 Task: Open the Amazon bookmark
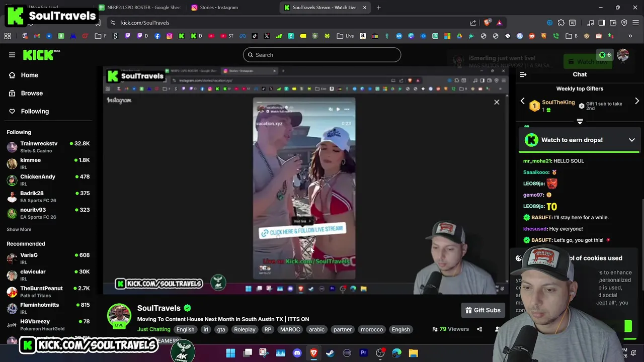[363, 36]
